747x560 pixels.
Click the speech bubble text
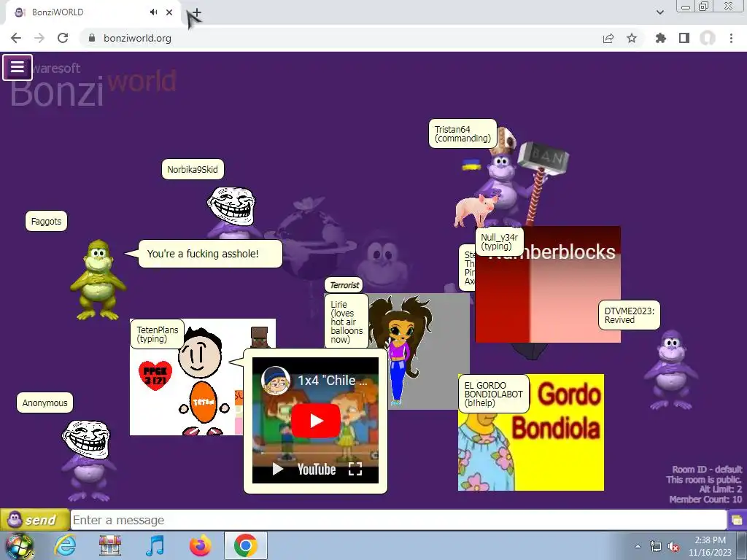pos(203,254)
